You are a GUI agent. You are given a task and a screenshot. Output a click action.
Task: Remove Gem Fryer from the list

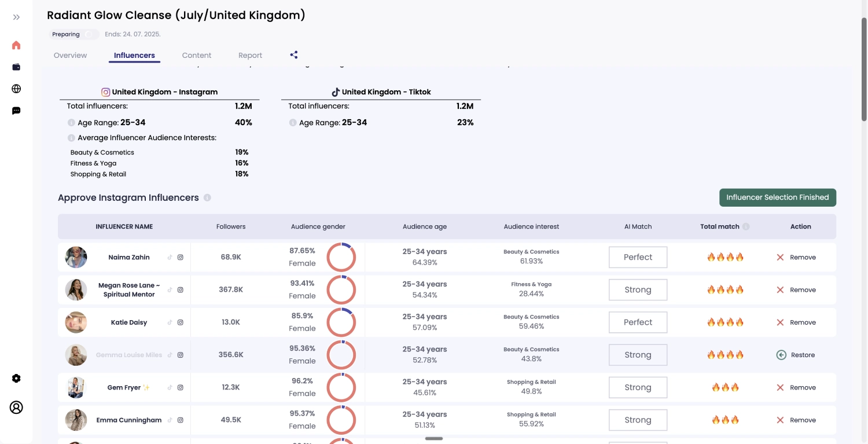pos(796,387)
